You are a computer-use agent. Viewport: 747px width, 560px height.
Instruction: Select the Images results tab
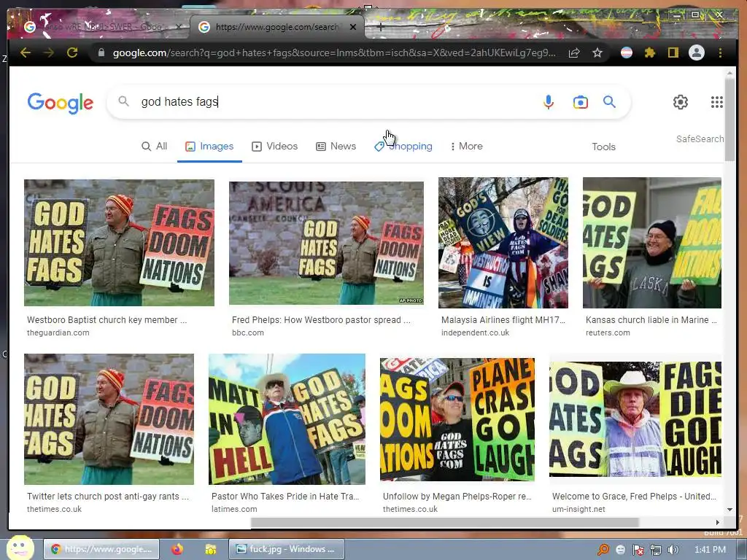point(209,146)
